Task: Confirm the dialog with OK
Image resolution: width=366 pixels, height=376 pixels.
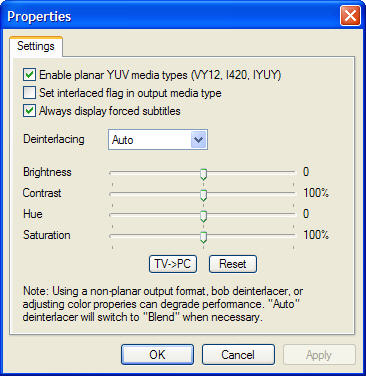Action: (x=157, y=355)
